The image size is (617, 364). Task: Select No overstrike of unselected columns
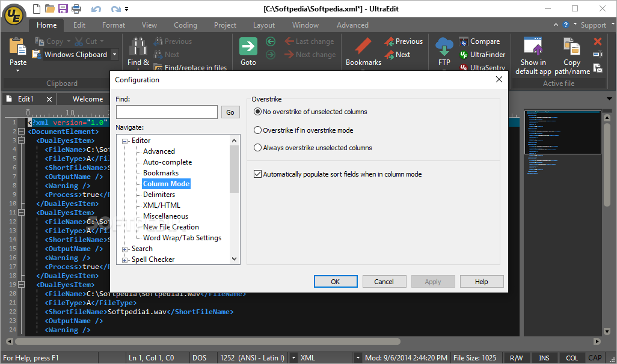(x=310, y=112)
